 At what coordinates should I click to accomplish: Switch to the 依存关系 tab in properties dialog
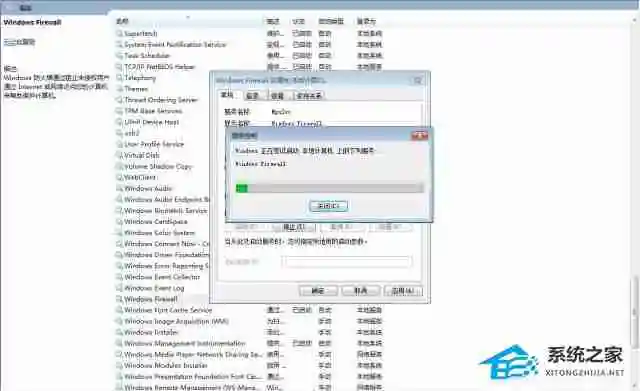[x=309, y=96]
